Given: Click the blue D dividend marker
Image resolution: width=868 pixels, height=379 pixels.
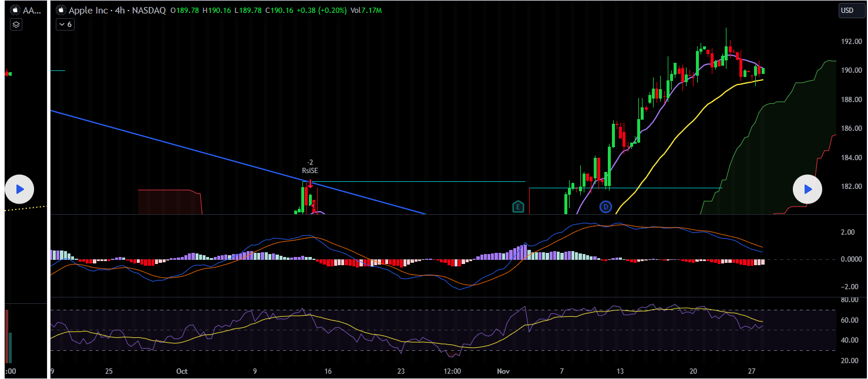Looking at the screenshot, I should tap(605, 207).
